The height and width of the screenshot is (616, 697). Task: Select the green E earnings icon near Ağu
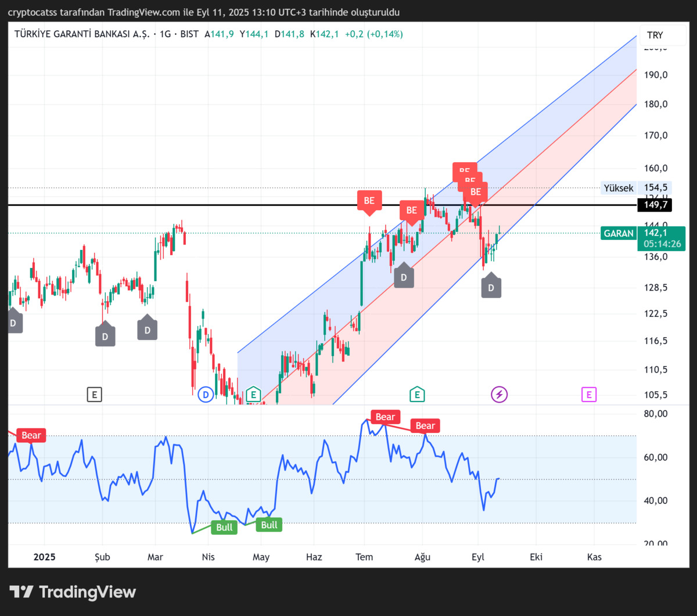tap(416, 395)
